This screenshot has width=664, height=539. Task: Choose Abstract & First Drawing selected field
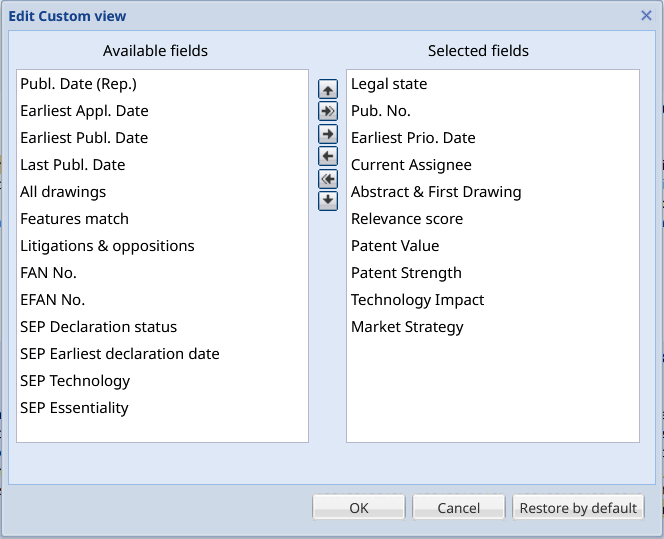(436, 192)
